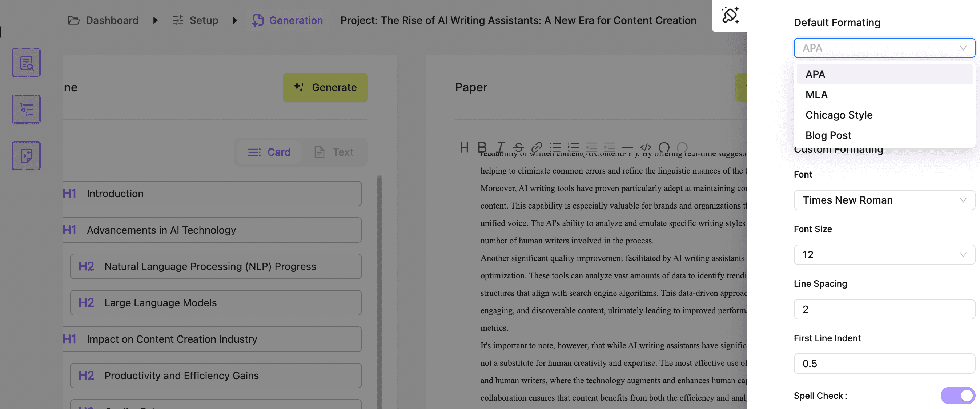
Task: Insert a link using toolbar icon
Action: pyautogui.click(x=537, y=147)
